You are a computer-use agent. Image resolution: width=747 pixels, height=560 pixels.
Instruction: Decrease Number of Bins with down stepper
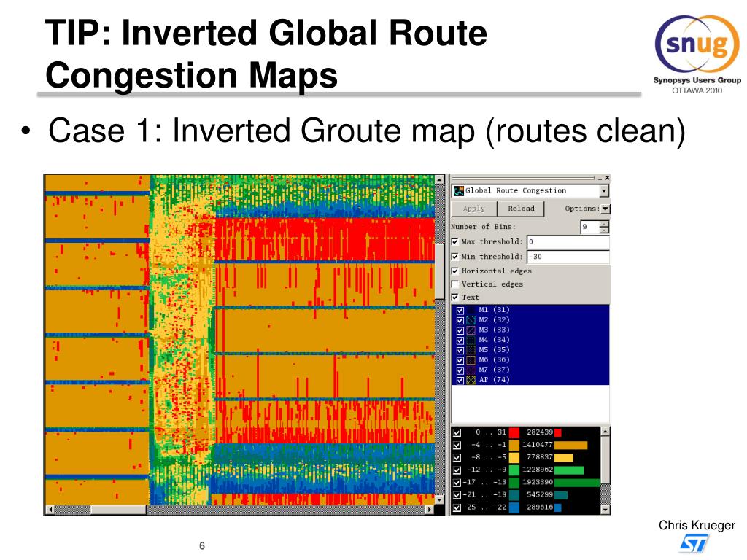(604, 230)
